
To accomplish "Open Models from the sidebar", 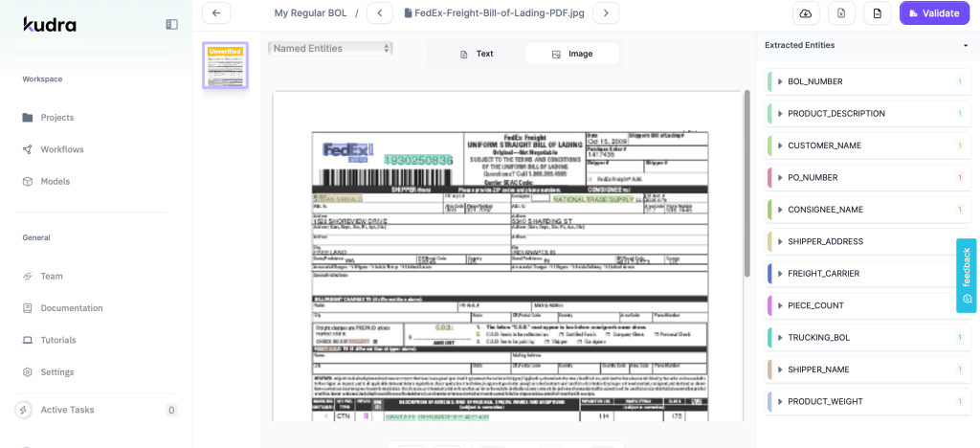I will click(x=55, y=181).
